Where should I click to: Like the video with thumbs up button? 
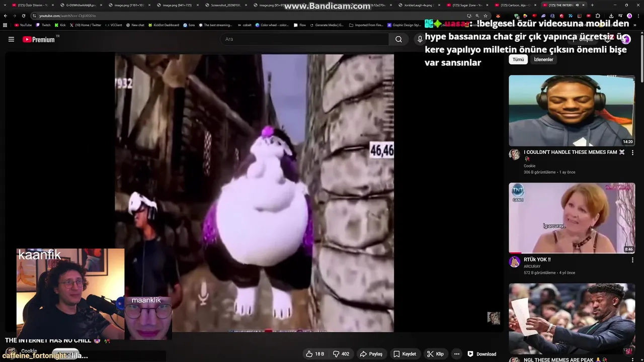click(315, 354)
